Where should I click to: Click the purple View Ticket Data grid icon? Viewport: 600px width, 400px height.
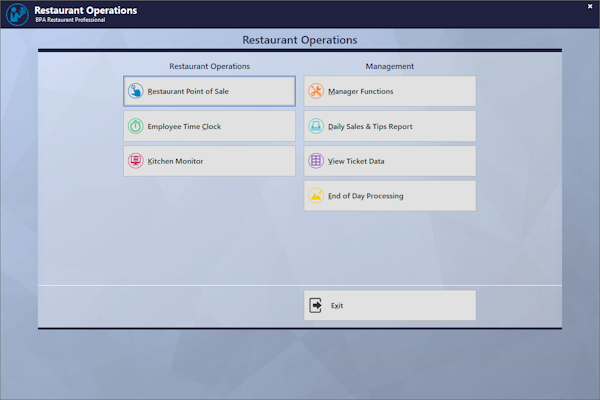316,161
